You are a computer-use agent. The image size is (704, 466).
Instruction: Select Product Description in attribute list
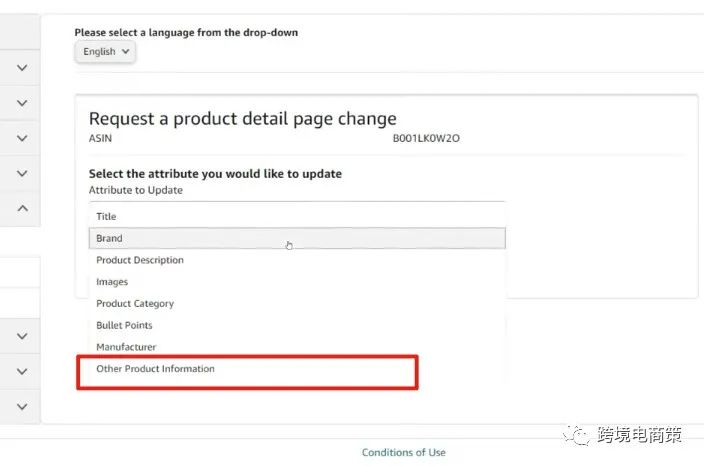[x=139, y=260]
